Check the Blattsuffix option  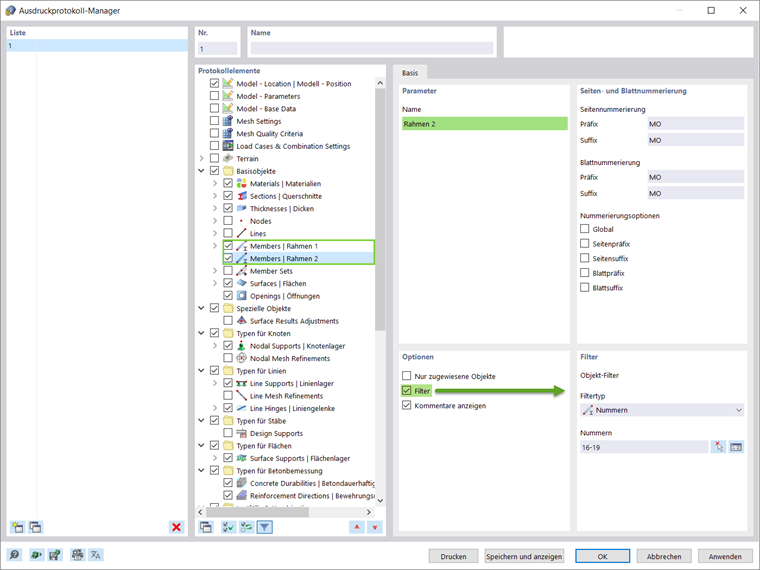[x=585, y=287]
